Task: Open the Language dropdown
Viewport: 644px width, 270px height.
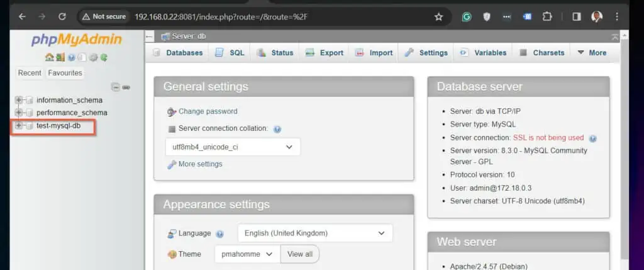Action: coord(315,233)
